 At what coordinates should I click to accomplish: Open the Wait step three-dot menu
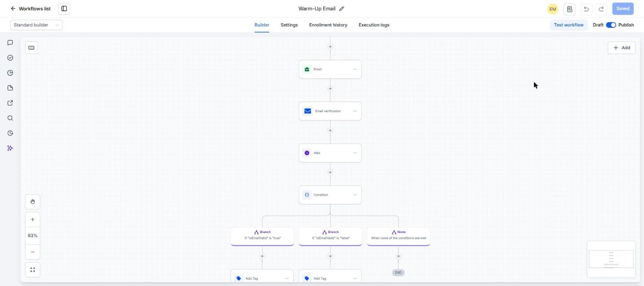pyautogui.click(x=355, y=153)
